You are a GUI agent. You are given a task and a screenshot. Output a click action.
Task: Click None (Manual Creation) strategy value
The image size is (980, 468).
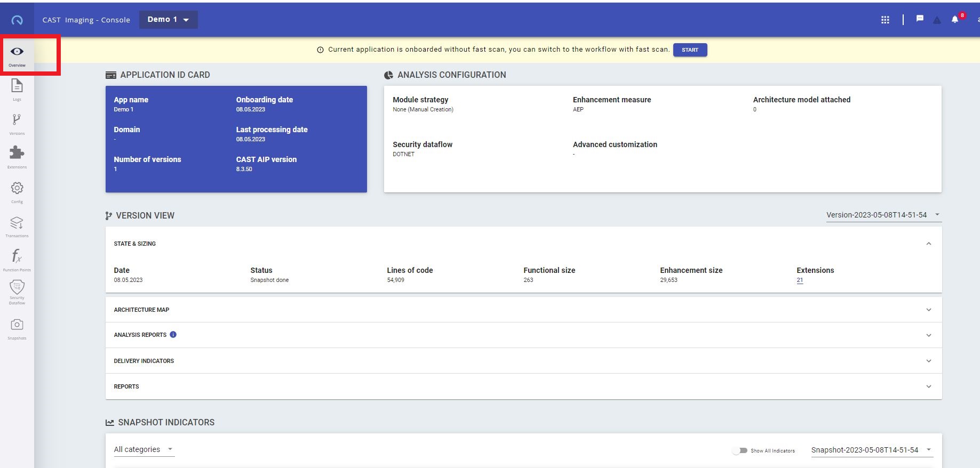(x=423, y=109)
